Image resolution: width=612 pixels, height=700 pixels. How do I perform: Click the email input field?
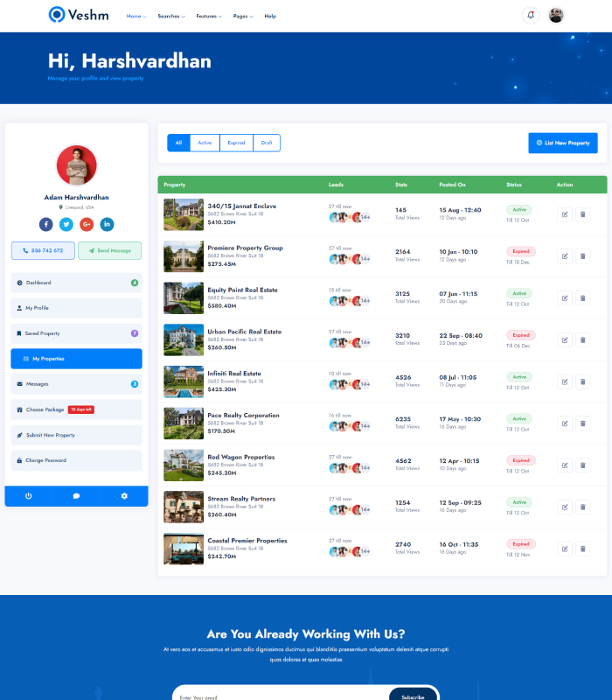coord(280,696)
